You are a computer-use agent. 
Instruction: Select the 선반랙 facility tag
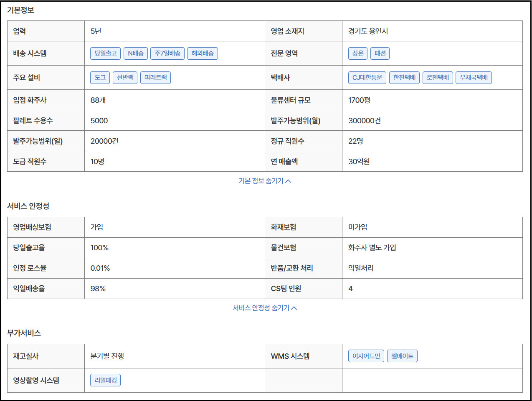pos(125,78)
